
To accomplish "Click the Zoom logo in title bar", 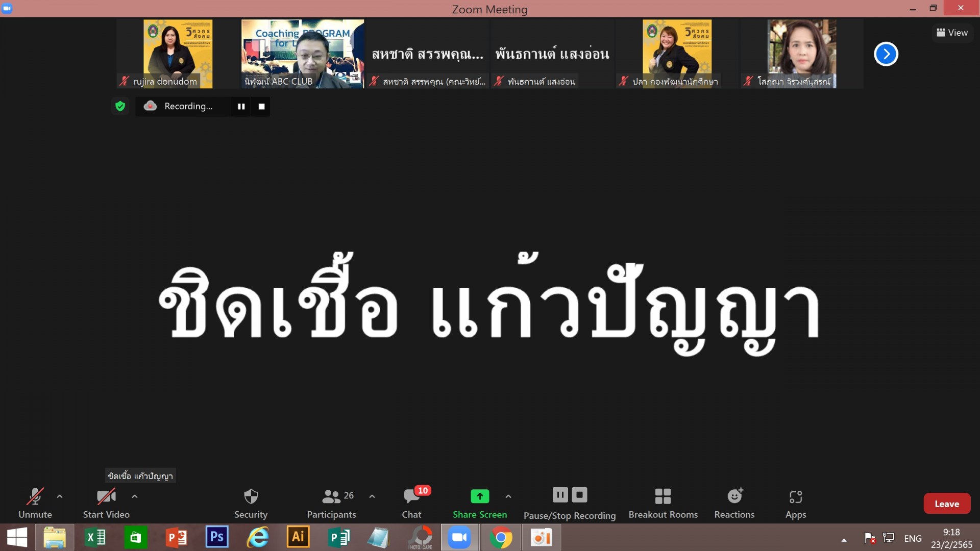I will pyautogui.click(x=7, y=8).
